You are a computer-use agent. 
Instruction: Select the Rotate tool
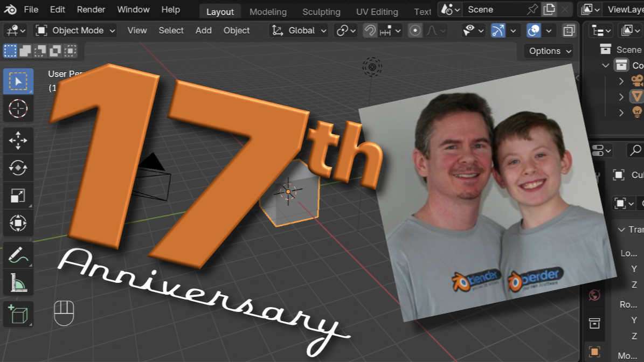(x=18, y=168)
